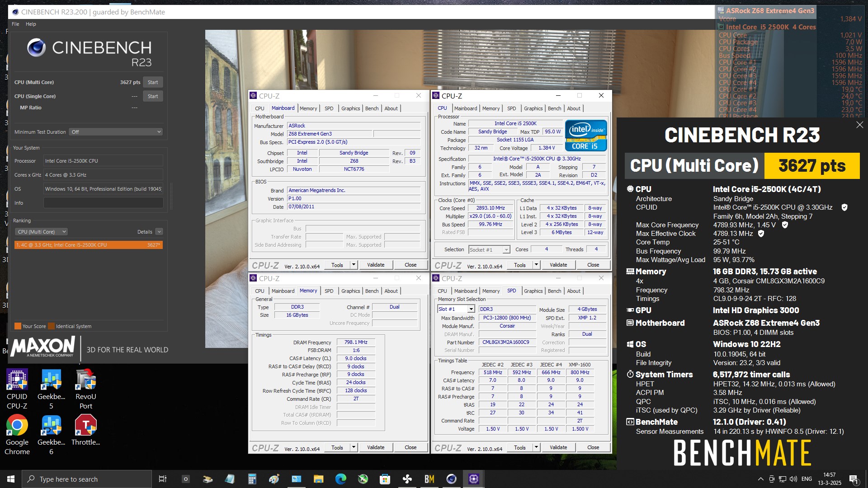
Task: Open the network icon in system tray
Action: 782,479
